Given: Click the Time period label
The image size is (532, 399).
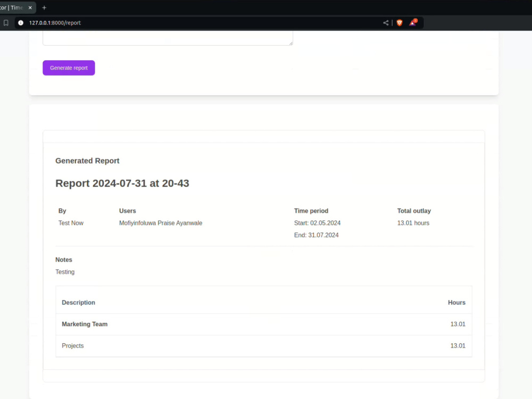Looking at the screenshot, I should tap(311, 211).
